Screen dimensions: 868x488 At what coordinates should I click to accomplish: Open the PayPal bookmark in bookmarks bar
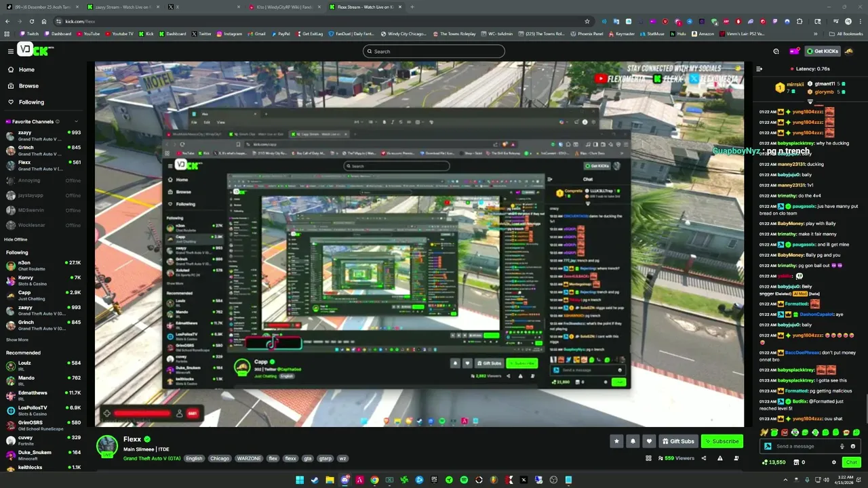(x=280, y=34)
